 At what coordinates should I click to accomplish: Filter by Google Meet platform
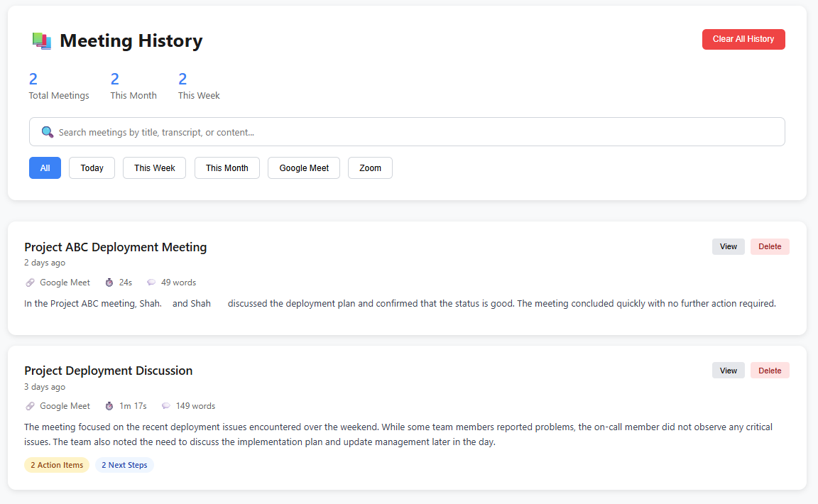[304, 168]
